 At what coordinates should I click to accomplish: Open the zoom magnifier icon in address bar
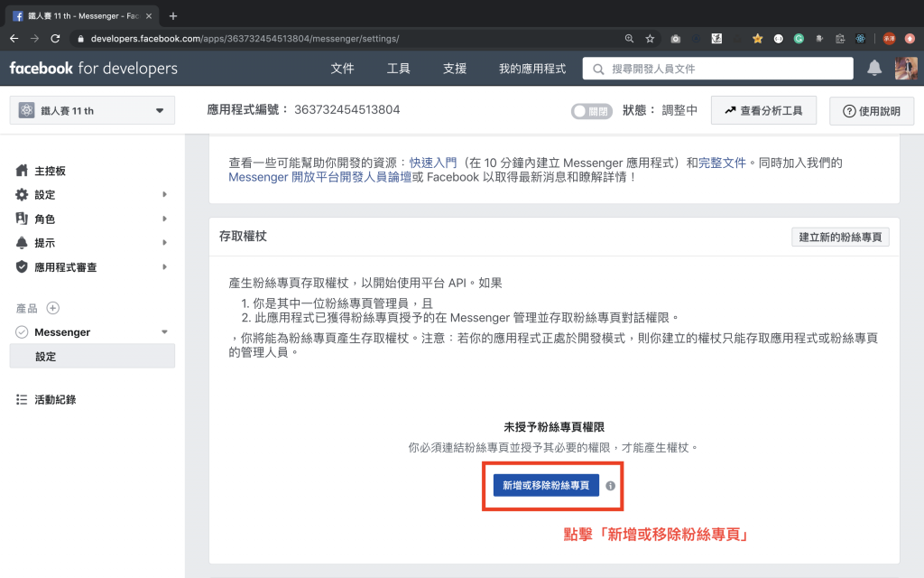click(629, 38)
